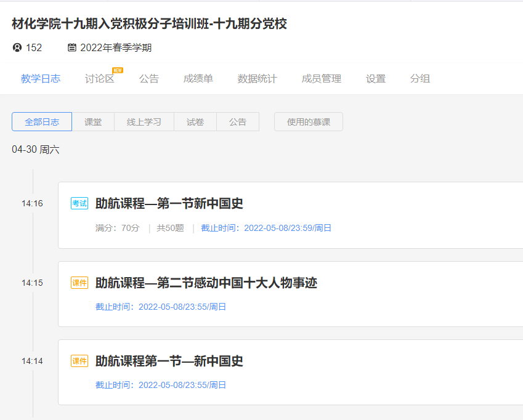Show only 试卷 entries

coord(195,122)
